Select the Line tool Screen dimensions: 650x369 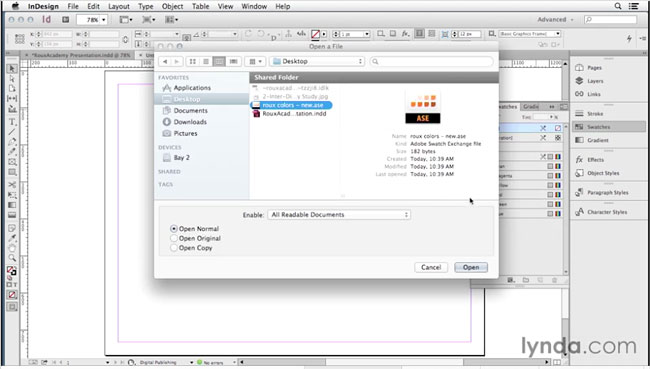pyautogui.click(x=12, y=132)
